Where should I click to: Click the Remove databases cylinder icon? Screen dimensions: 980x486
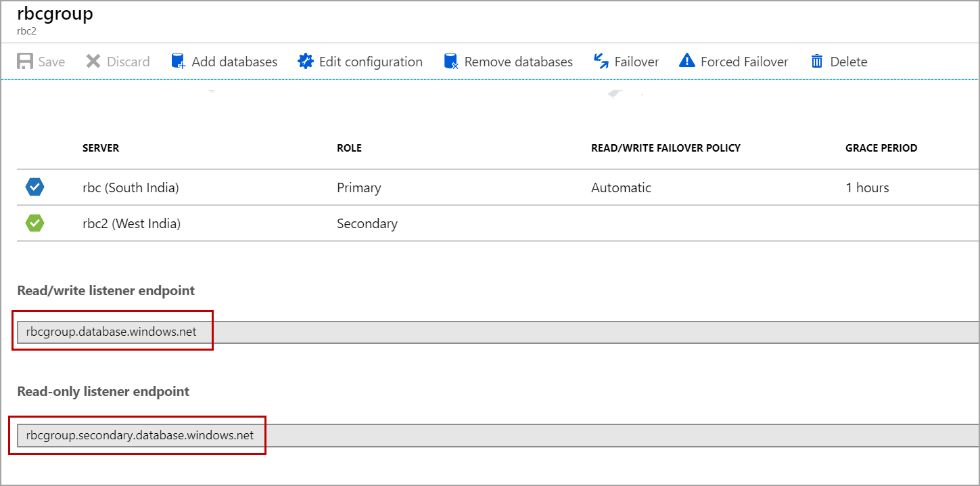click(x=451, y=62)
